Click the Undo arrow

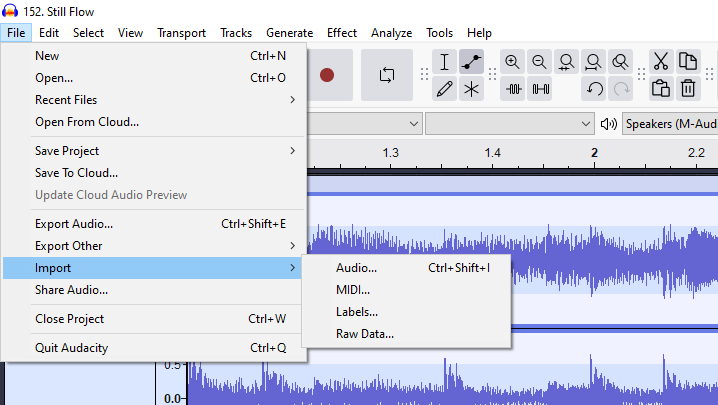coord(594,89)
